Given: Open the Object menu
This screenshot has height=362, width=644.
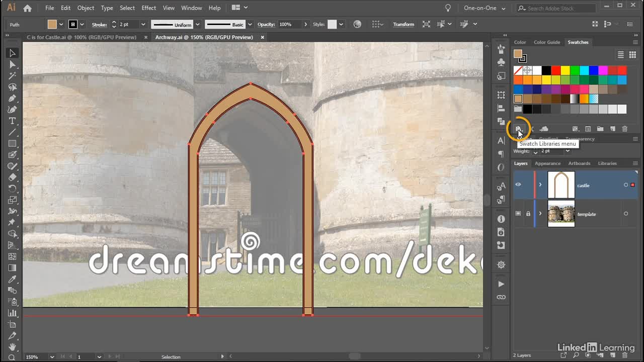Looking at the screenshot, I should pos(86,8).
